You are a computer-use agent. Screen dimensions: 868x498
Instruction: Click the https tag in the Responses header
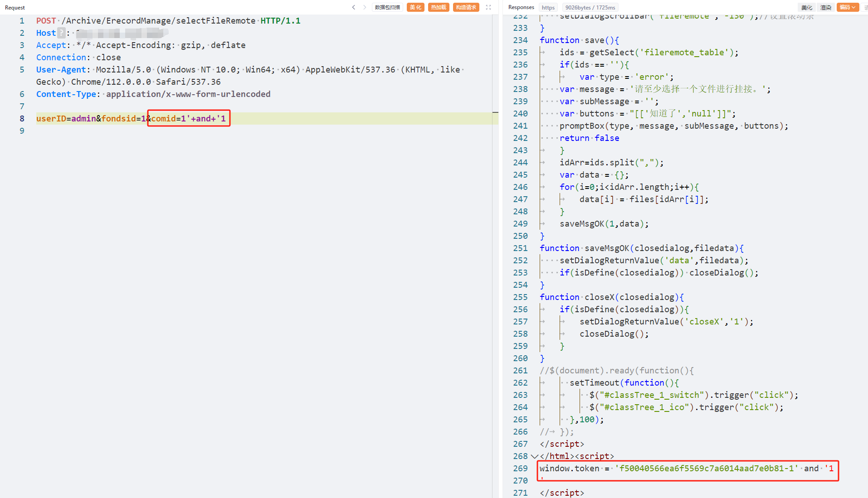coord(548,8)
